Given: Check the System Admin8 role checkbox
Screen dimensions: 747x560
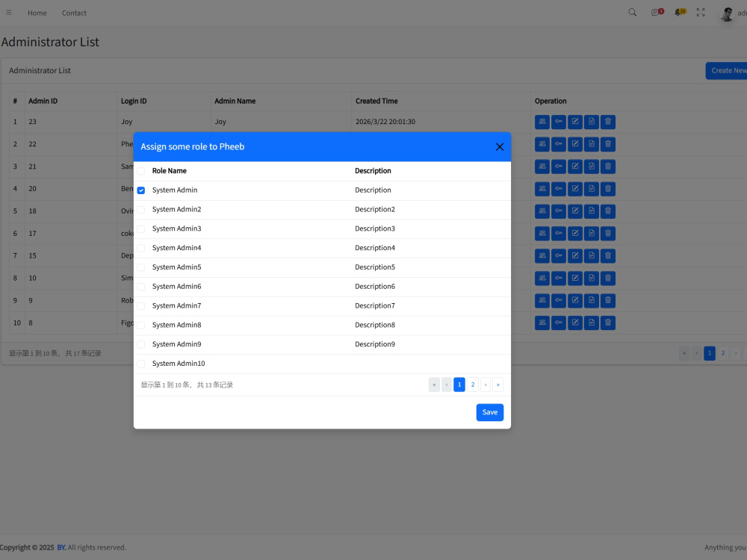Looking at the screenshot, I should click(x=141, y=326).
